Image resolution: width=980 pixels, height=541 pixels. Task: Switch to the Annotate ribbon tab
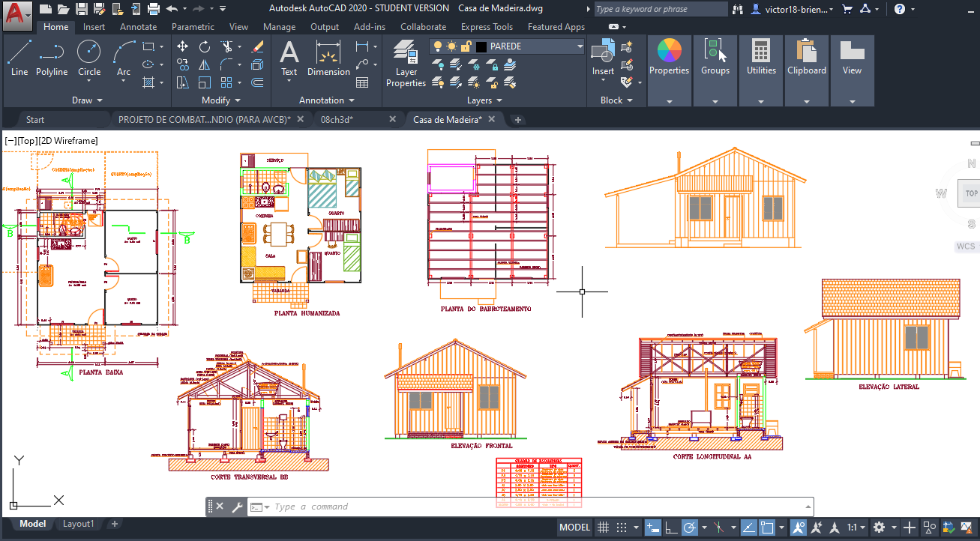[x=138, y=25]
